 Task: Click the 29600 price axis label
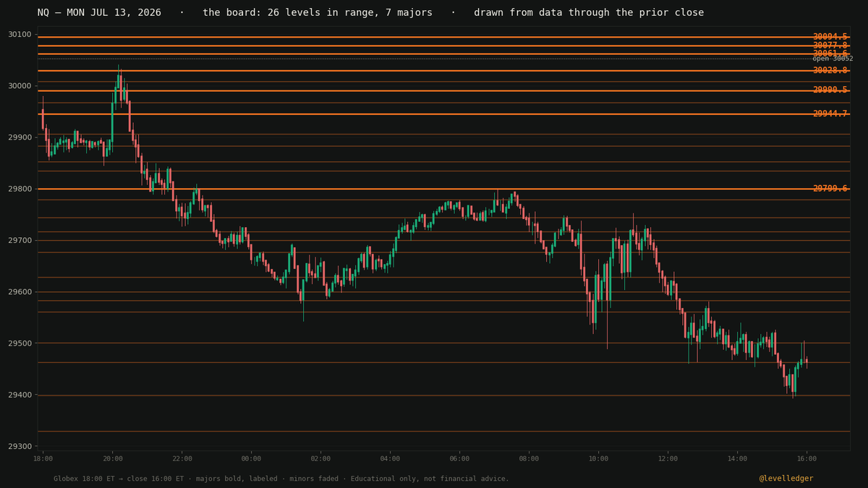point(20,292)
